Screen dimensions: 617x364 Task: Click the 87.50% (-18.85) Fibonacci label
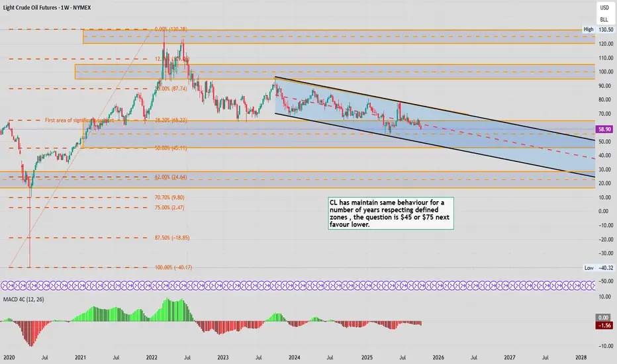click(x=172, y=238)
